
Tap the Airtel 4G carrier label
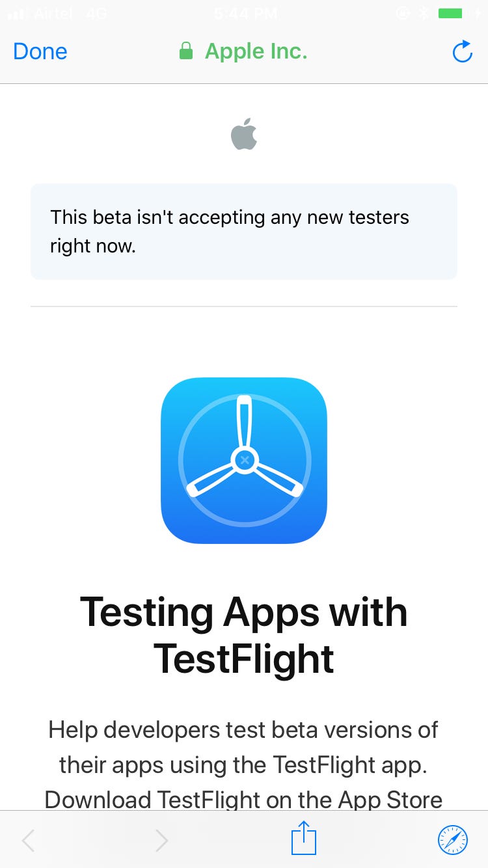coord(70,13)
